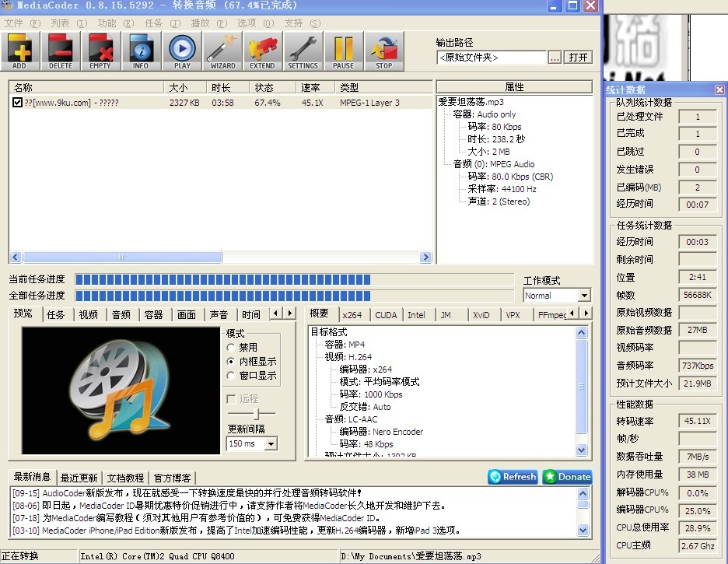Open the 支持 menu
Screen dimensions: 728x564
(303, 23)
